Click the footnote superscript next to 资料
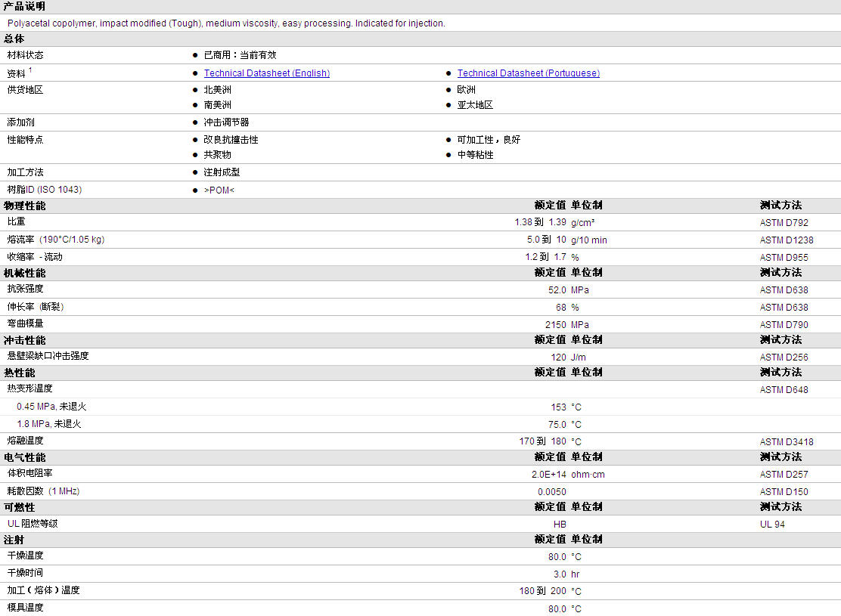Viewport: 841px width, 616px height. coord(30,70)
